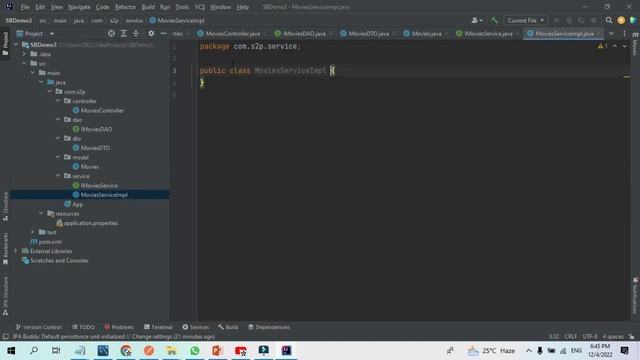Open IntelliJ IDEA taskbar icon
Screen dimensions: 640x360
286,351
